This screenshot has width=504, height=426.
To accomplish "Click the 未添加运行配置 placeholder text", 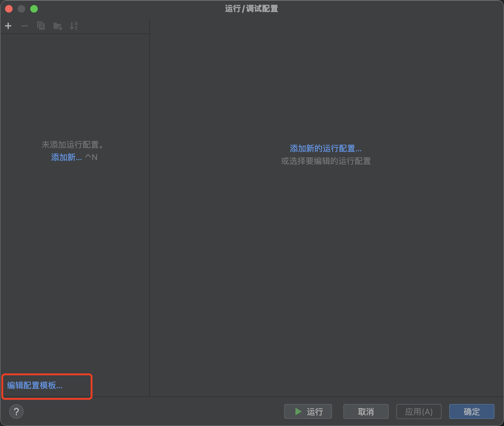I will [73, 145].
